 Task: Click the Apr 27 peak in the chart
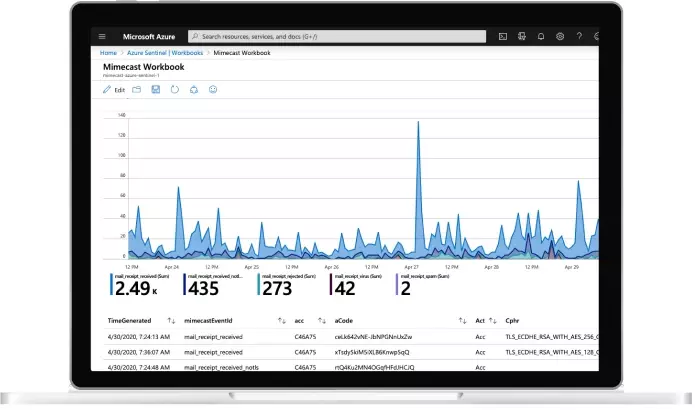418,123
